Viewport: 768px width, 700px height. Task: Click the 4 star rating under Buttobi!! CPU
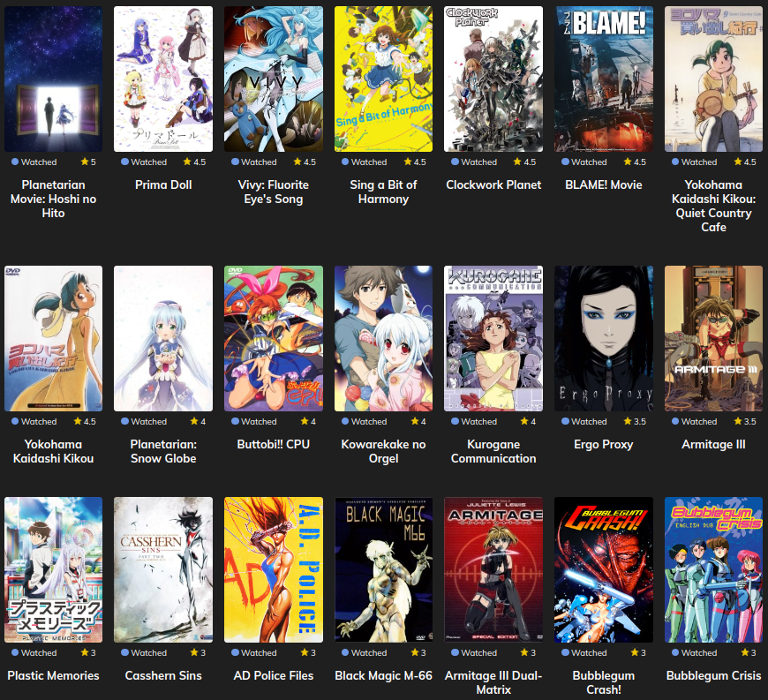click(x=309, y=421)
